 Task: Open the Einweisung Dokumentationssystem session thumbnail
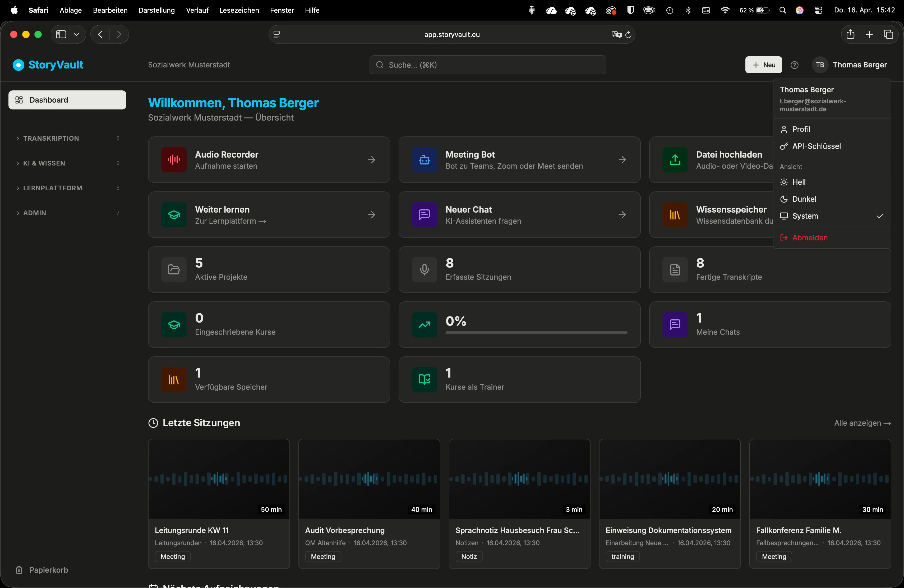(670, 479)
